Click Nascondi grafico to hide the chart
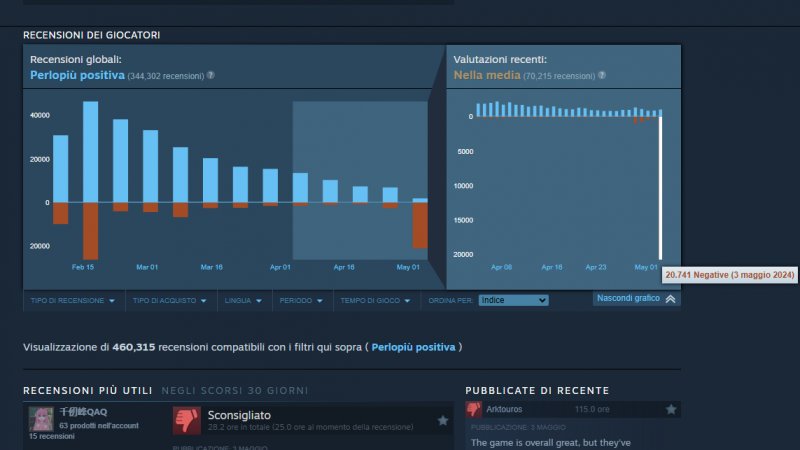Image resolution: width=800 pixels, height=450 pixels. coord(628,298)
